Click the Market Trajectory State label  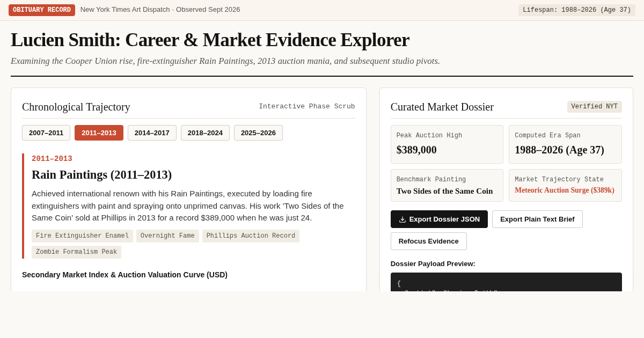[x=559, y=180]
